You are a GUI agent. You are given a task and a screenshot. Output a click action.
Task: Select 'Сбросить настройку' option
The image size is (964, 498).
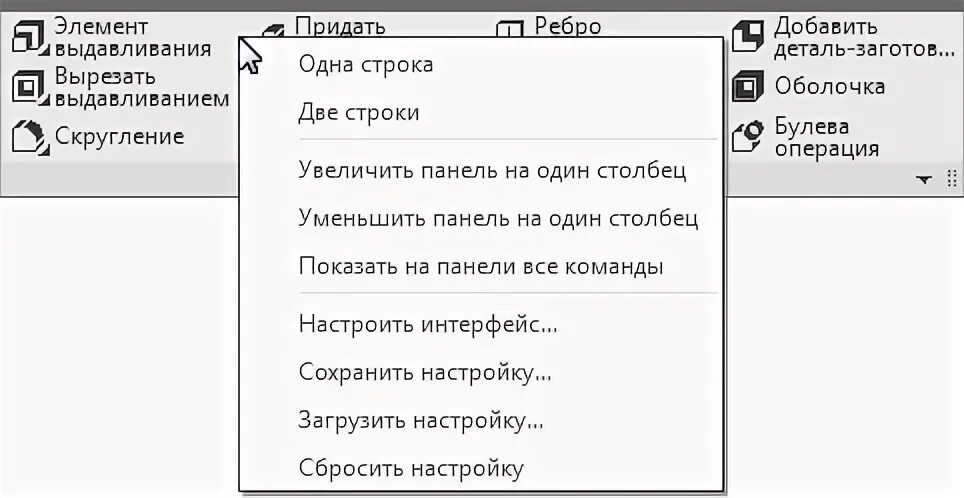(x=410, y=468)
